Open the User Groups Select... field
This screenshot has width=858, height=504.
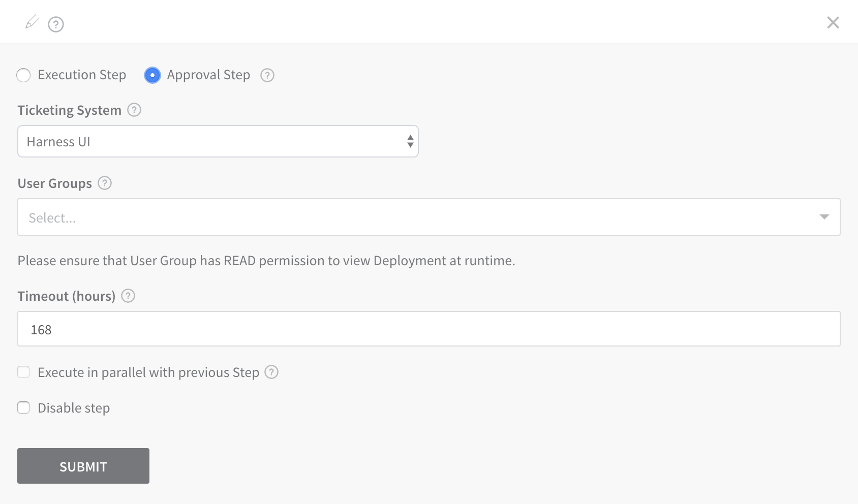tap(429, 217)
